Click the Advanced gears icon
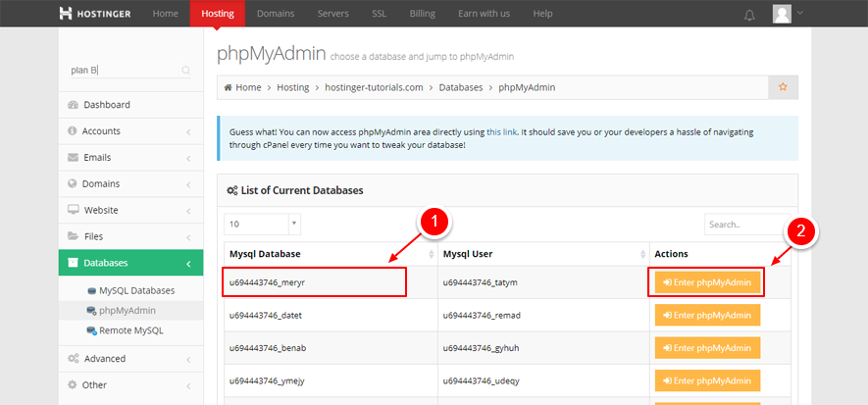This screenshot has width=868, height=405. point(74,359)
